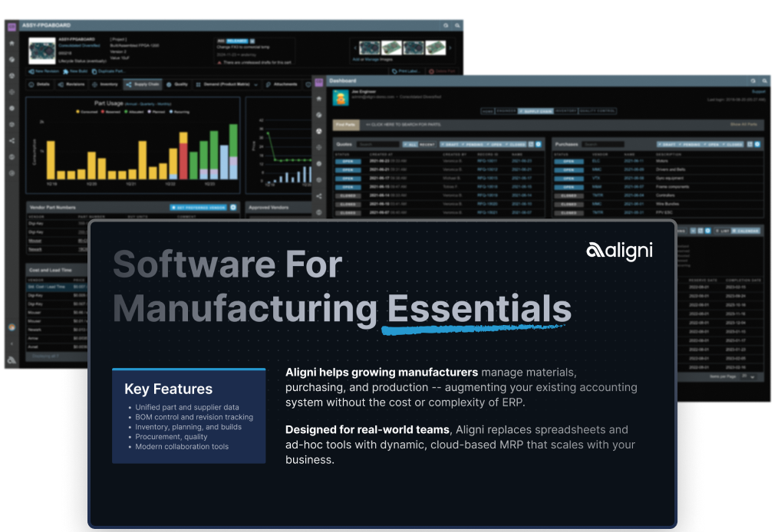Click the Consumed legend color swatch

point(77,112)
